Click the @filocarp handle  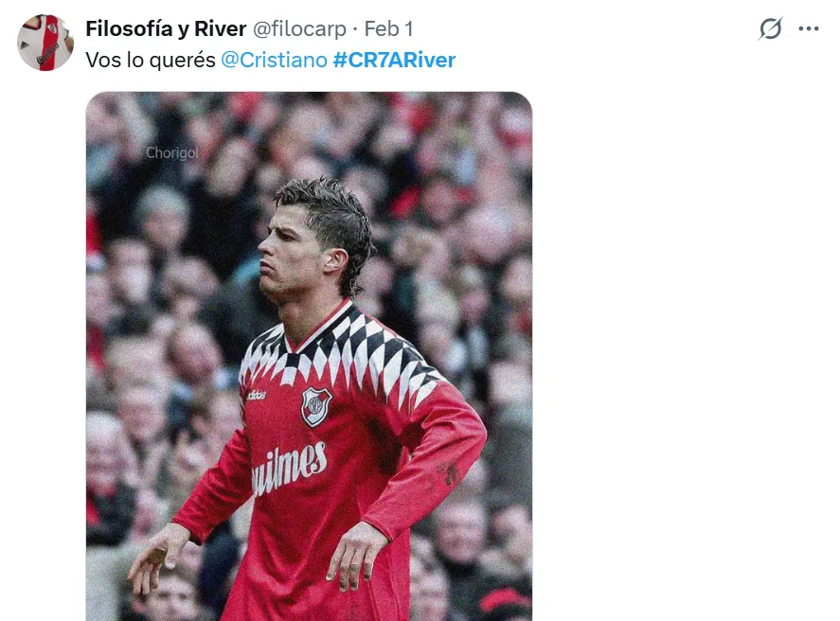click(x=299, y=29)
